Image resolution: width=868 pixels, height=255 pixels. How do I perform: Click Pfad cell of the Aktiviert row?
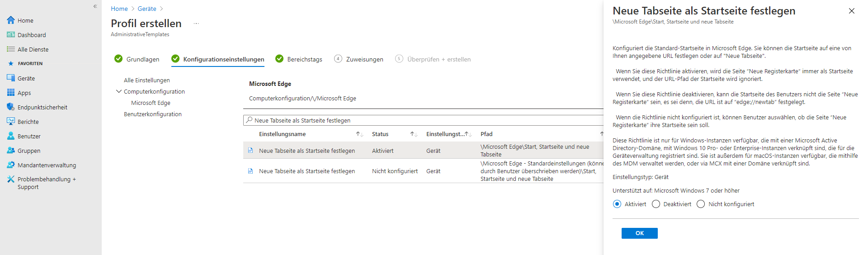click(535, 151)
